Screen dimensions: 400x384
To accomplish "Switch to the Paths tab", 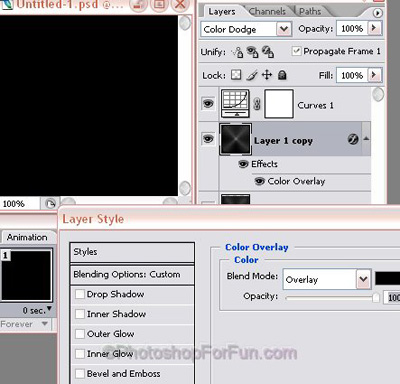I will point(310,12).
